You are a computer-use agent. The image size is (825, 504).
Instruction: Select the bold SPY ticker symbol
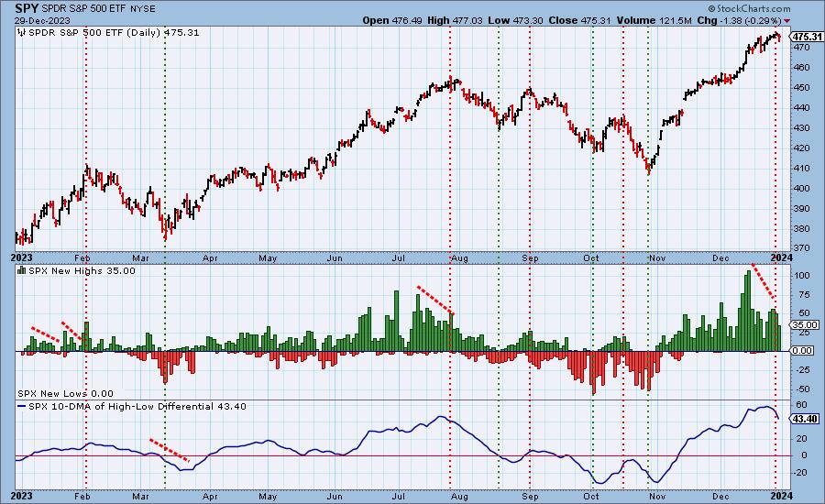tap(27, 8)
